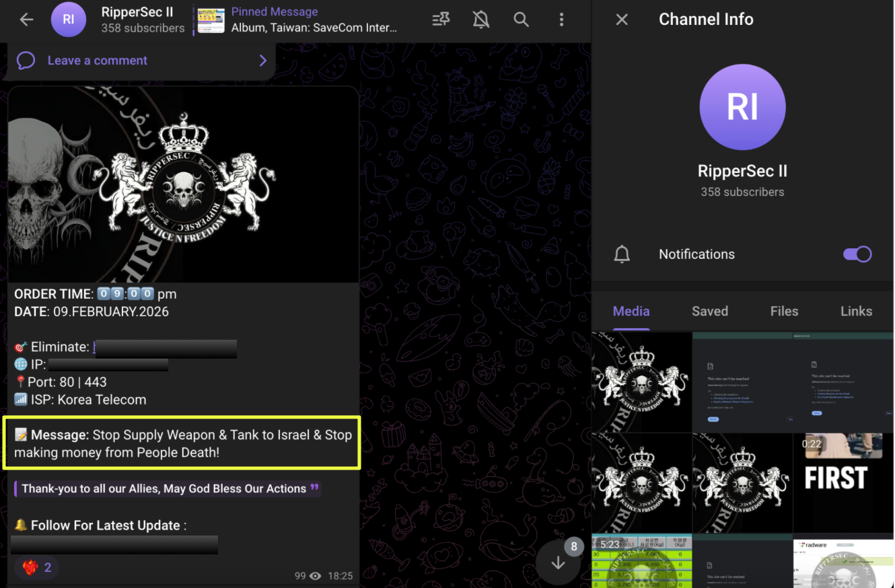Image resolution: width=895 pixels, height=588 pixels.
Task: Click the RipperSec II header avatar
Action: coord(69,20)
